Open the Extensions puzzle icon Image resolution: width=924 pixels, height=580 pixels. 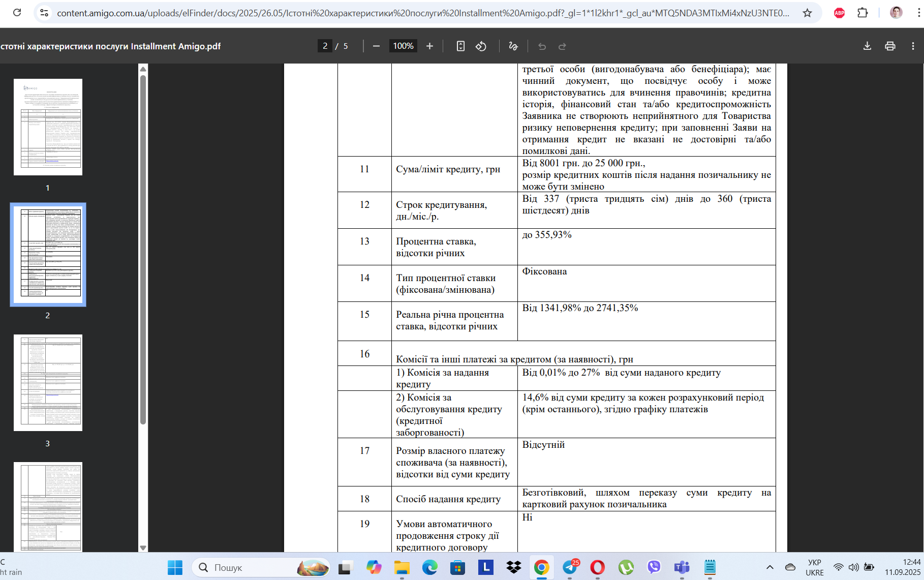click(863, 13)
